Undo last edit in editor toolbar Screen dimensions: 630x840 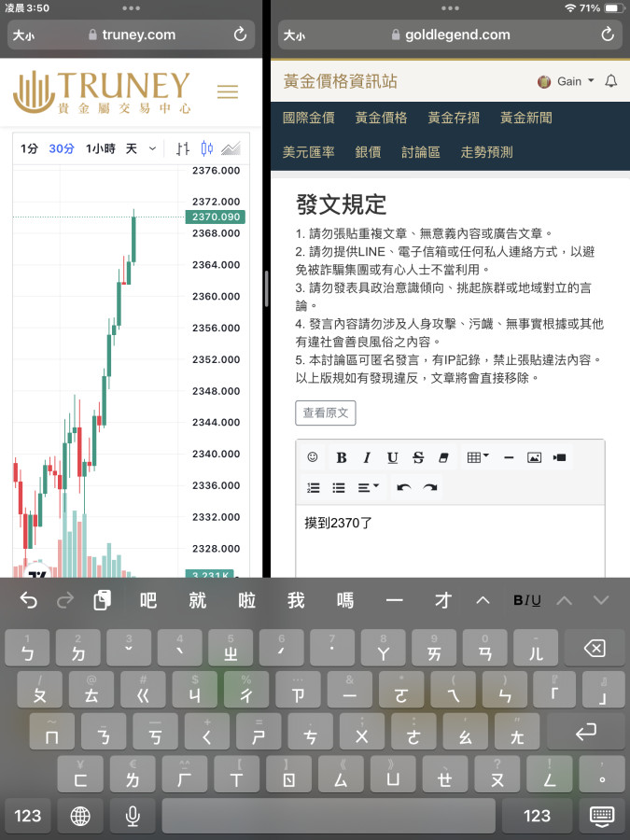coord(404,487)
